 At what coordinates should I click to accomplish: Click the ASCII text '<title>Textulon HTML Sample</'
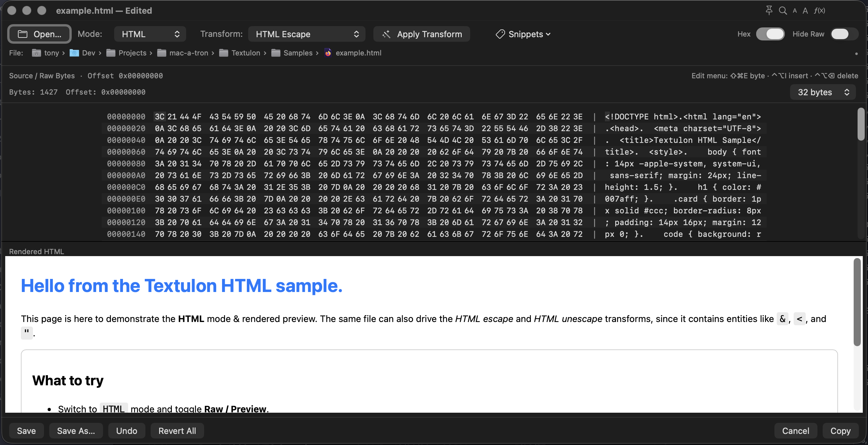point(690,140)
